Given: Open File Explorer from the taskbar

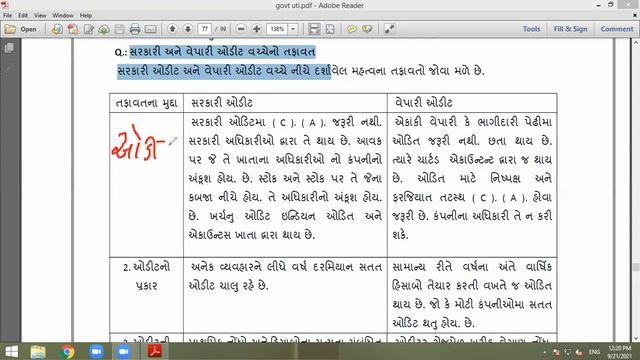Looking at the screenshot, I should tap(38, 351).
